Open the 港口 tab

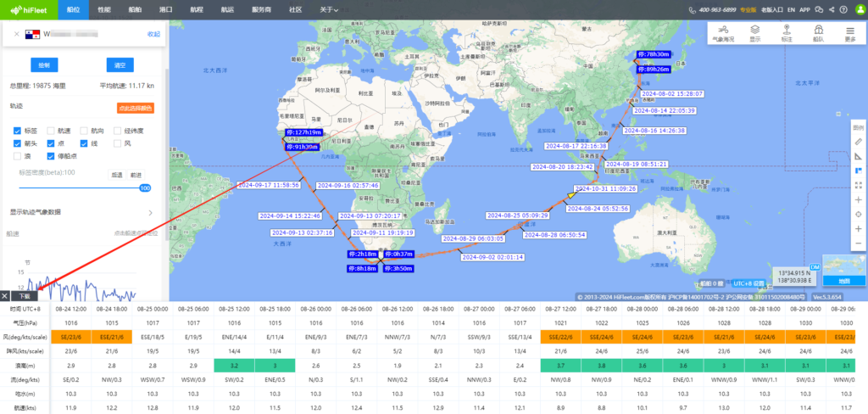[x=165, y=9]
